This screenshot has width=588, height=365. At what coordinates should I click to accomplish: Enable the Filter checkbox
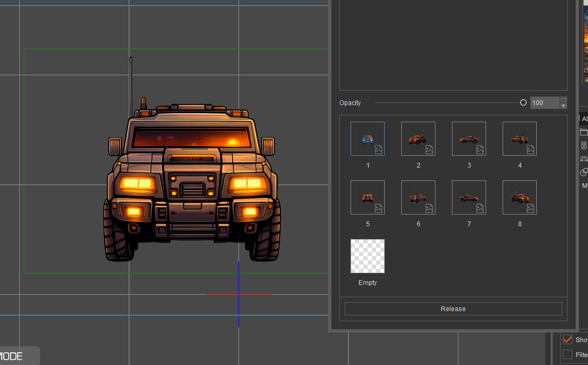(568, 354)
